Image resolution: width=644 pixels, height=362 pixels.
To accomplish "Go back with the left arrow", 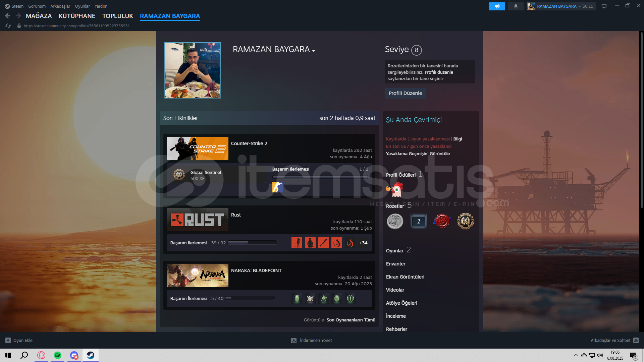I will pos(8,16).
